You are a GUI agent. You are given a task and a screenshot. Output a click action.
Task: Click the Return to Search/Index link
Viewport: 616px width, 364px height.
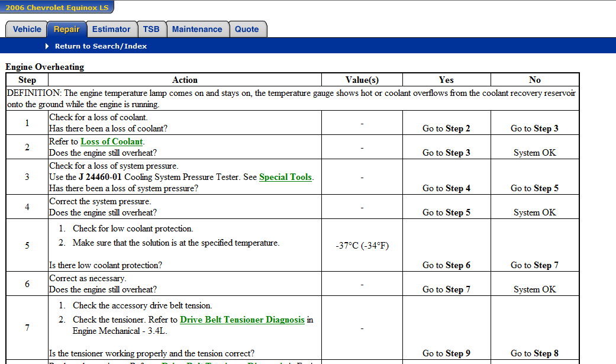point(101,46)
